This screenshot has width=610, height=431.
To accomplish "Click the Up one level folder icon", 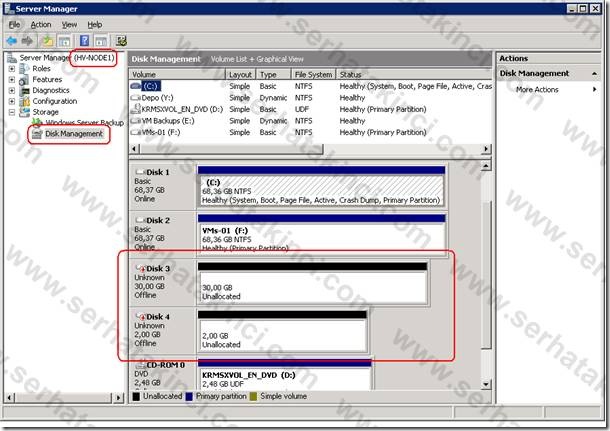I will point(48,41).
